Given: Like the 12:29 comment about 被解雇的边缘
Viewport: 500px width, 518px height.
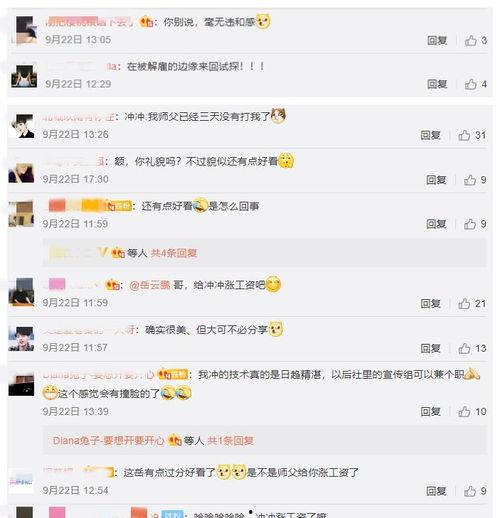Looking at the screenshot, I should (471, 84).
